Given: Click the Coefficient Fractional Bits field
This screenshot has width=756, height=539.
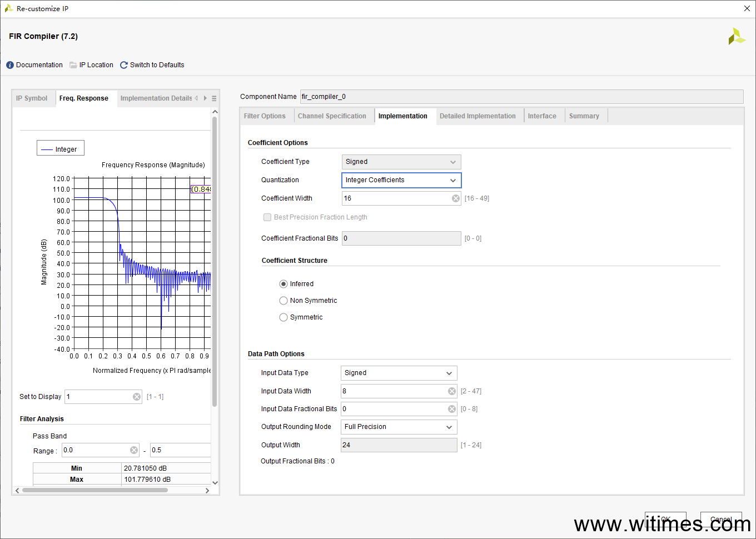Looking at the screenshot, I should (401, 238).
